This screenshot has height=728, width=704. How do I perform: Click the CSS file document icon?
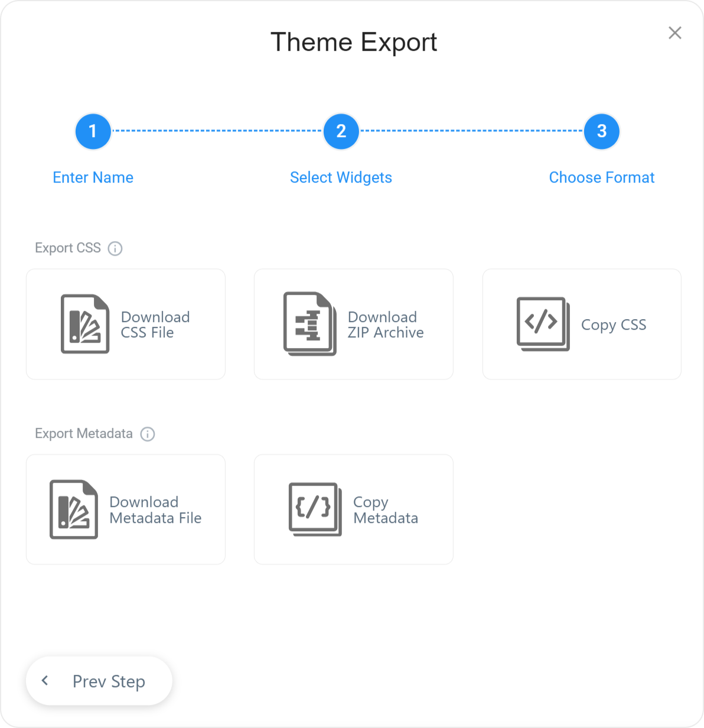(x=84, y=324)
